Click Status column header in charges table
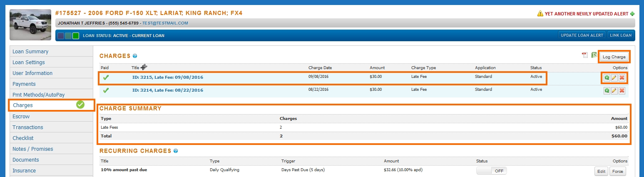This screenshot has width=644, height=177. click(x=536, y=67)
